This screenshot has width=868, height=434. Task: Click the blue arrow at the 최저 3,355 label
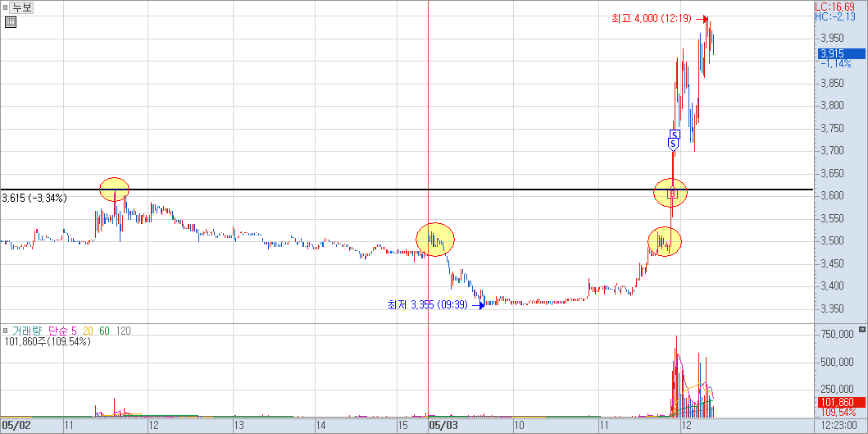click(479, 305)
